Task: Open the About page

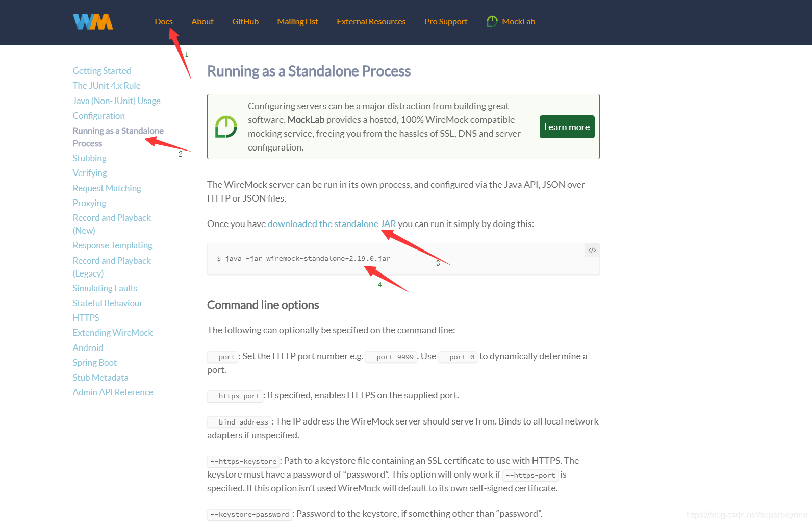Action: click(x=202, y=21)
